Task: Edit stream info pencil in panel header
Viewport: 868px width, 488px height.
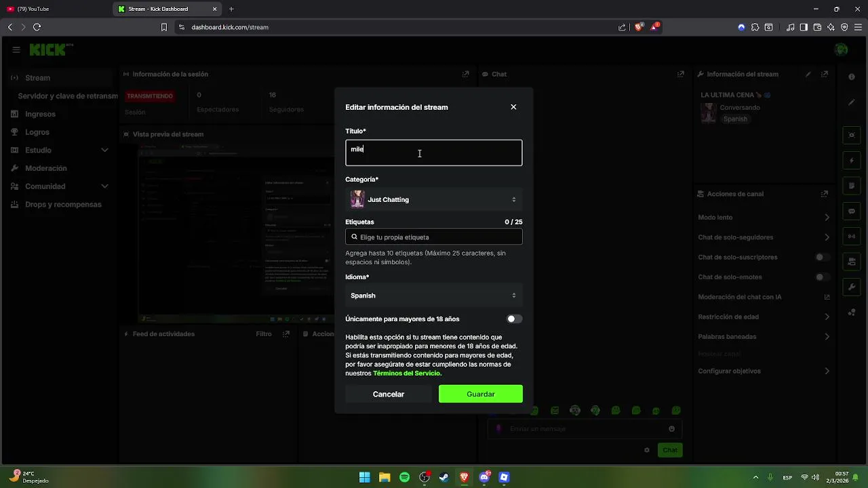Action: click(808, 75)
